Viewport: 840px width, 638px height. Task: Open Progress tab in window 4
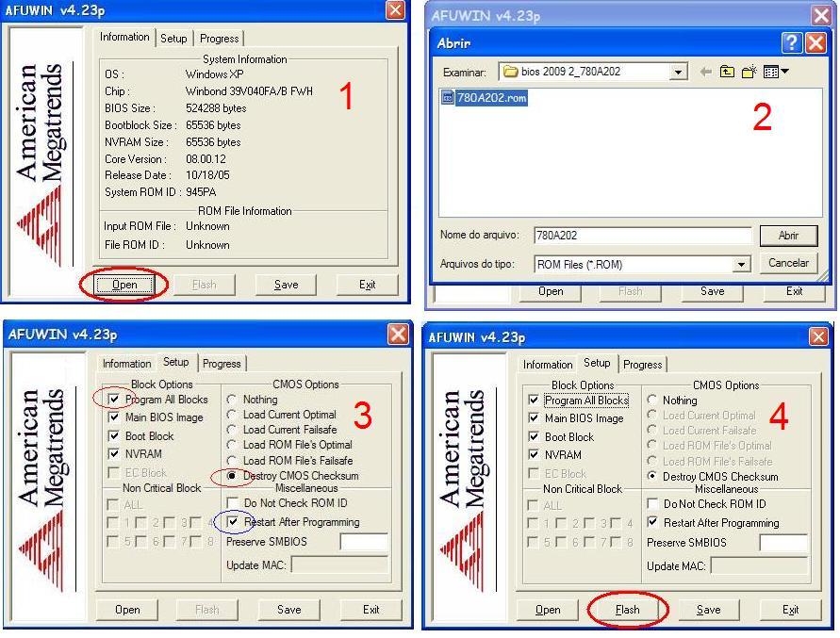[642, 365]
